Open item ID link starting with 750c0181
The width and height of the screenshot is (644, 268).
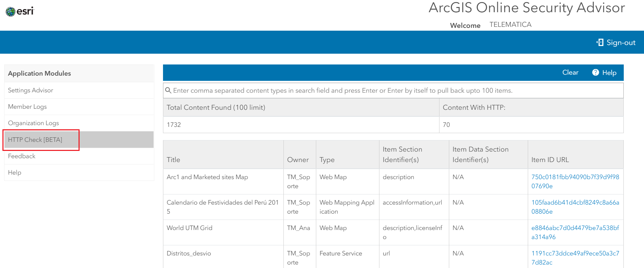pos(575,181)
